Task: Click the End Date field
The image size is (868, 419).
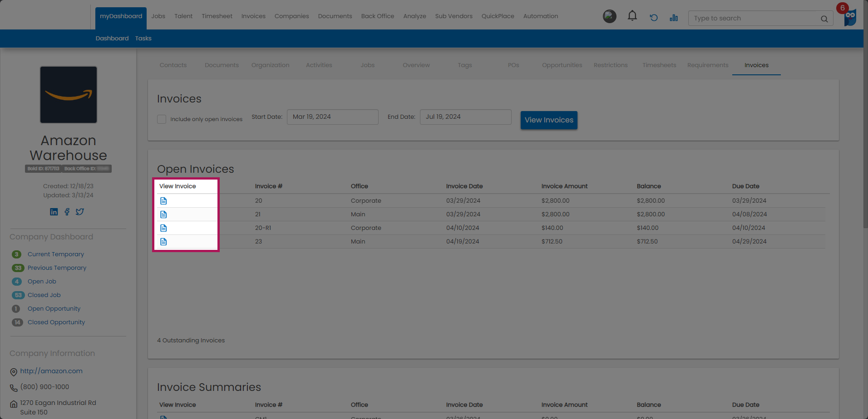Action: coord(465,117)
